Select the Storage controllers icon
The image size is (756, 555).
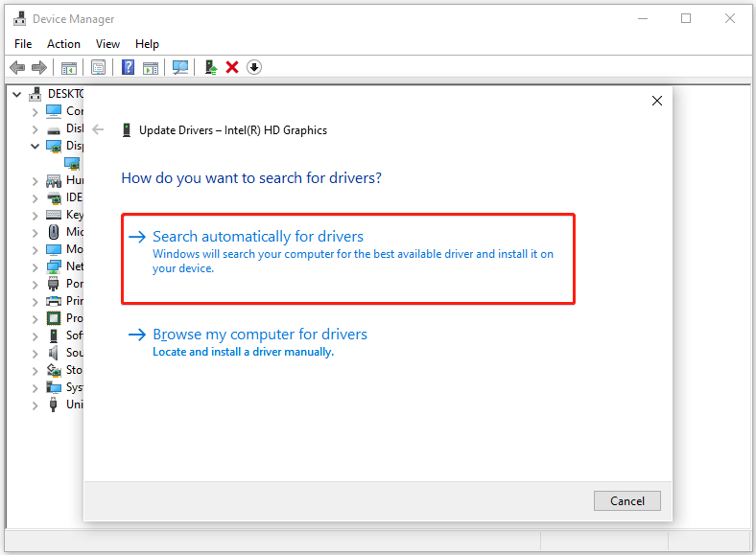[x=54, y=370]
